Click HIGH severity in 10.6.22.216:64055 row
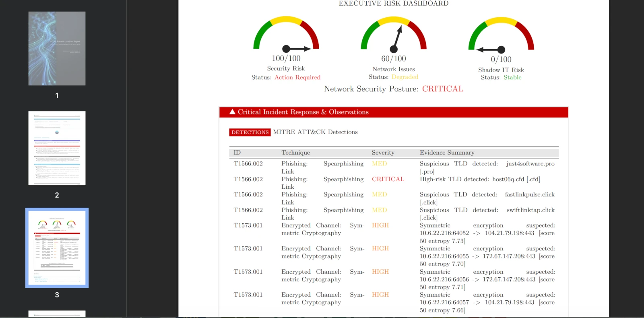The width and height of the screenshot is (644, 318). coord(380,248)
